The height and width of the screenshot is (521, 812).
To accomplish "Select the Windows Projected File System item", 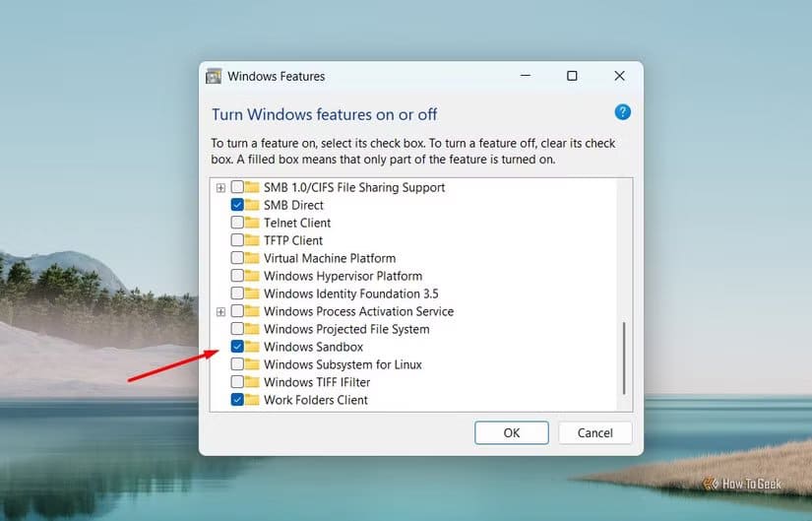I will pos(345,329).
